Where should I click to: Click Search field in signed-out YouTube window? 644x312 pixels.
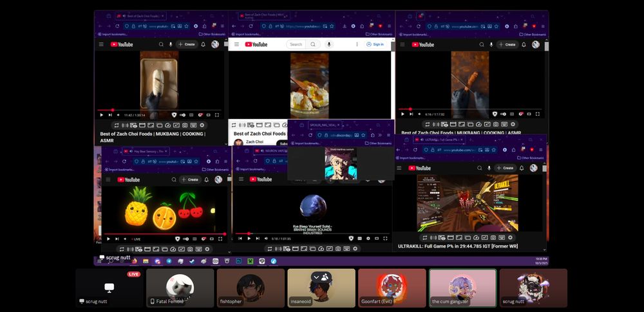tap(296, 44)
